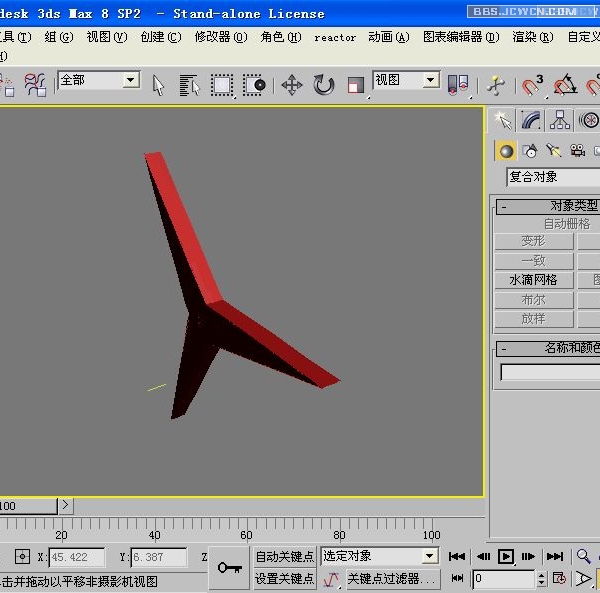The image size is (600, 593).
Task: Toggle Key Mode icon
Action: click(457, 578)
